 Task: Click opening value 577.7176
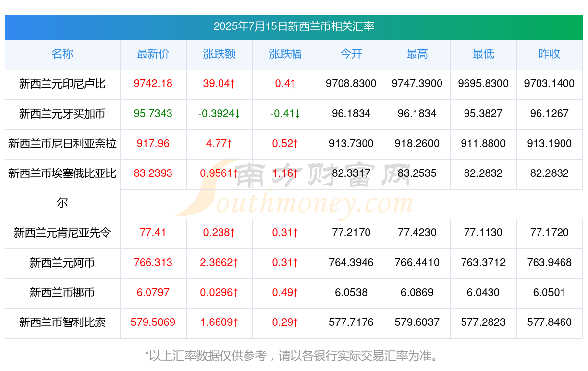(x=351, y=322)
